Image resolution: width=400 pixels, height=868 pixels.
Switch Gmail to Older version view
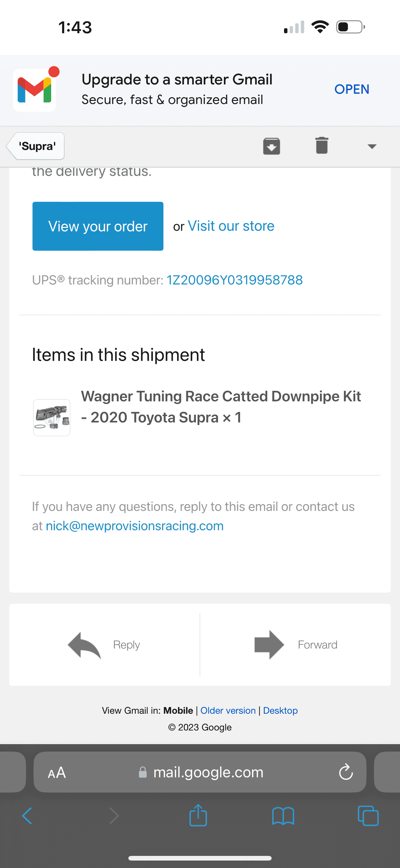[x=228, y=710]
